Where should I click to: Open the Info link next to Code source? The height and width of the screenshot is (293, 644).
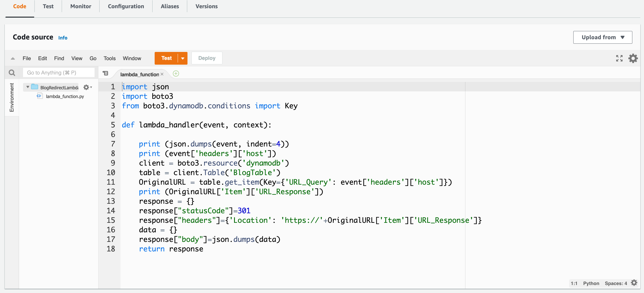point(63,38)
